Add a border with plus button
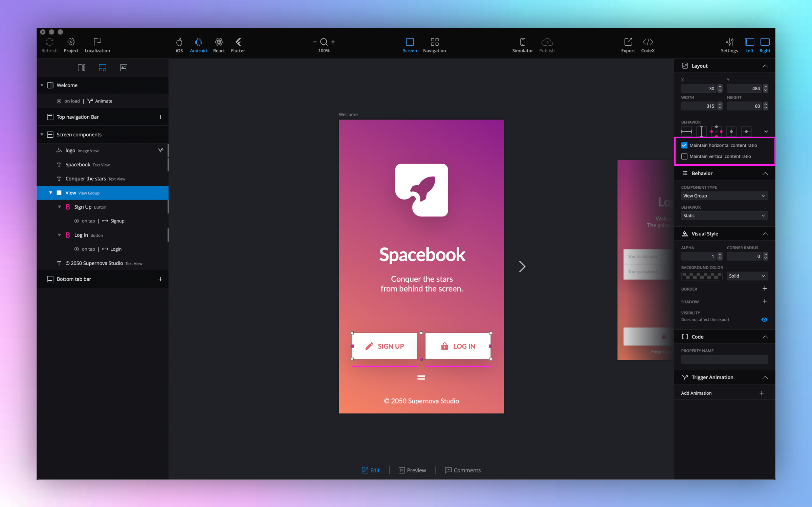The image size is (812, 507). (764, 289)
